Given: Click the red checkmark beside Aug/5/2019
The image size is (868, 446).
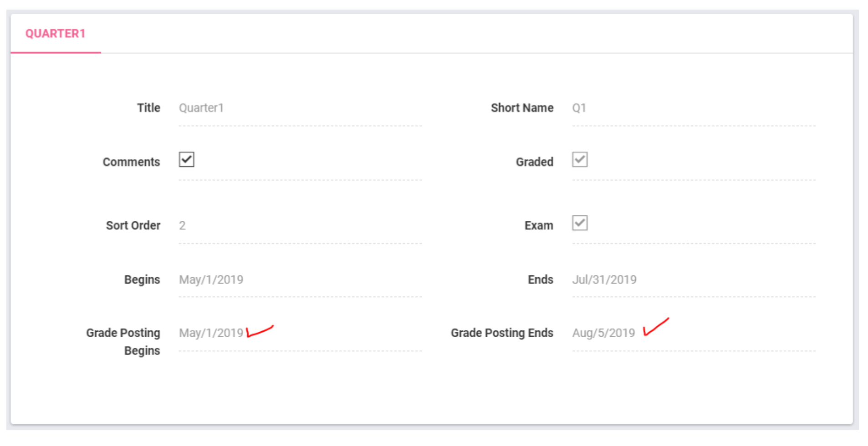Looking at the screenshot, I should click(655, 327).
